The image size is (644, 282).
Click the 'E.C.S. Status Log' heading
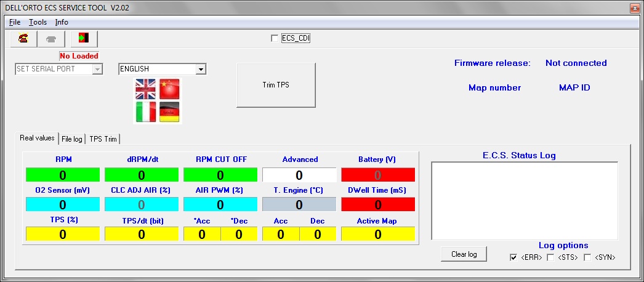[519, 156]
